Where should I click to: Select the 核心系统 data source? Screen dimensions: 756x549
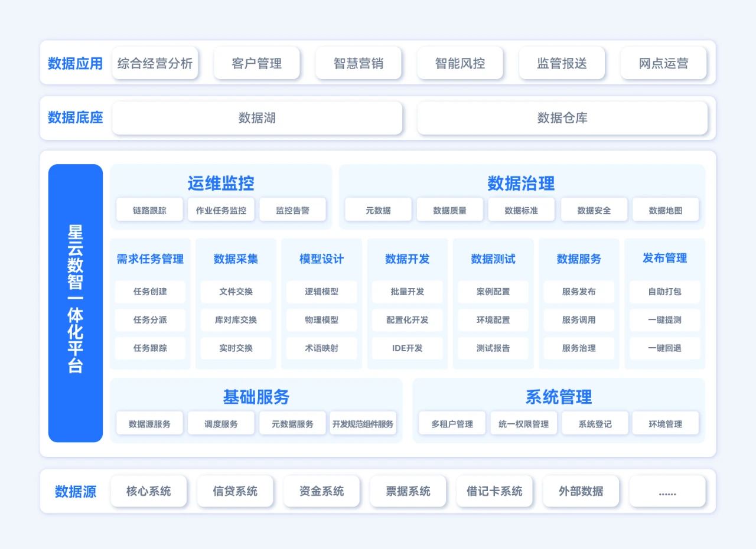click(149, 491)
